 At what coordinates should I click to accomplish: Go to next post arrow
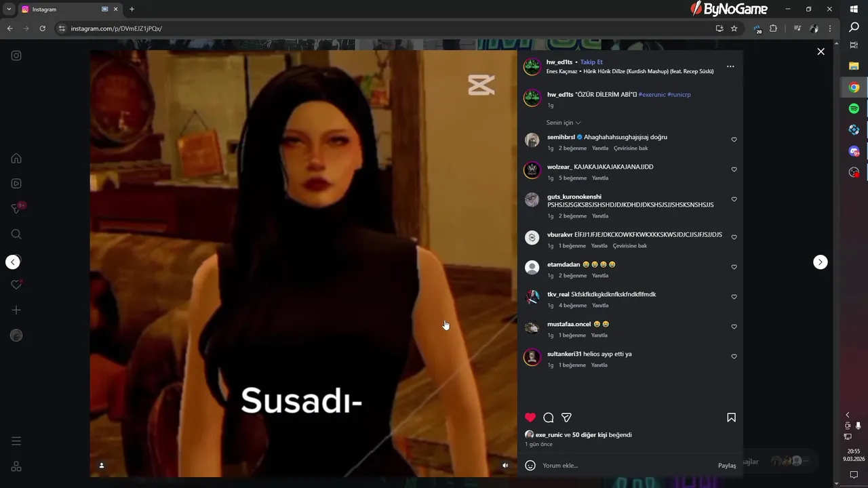tap(821, 262)
